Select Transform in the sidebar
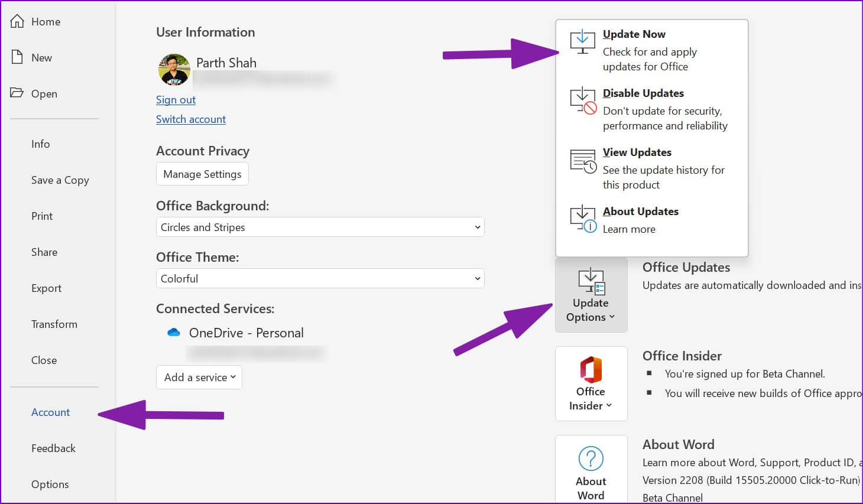 pos(54,324)
